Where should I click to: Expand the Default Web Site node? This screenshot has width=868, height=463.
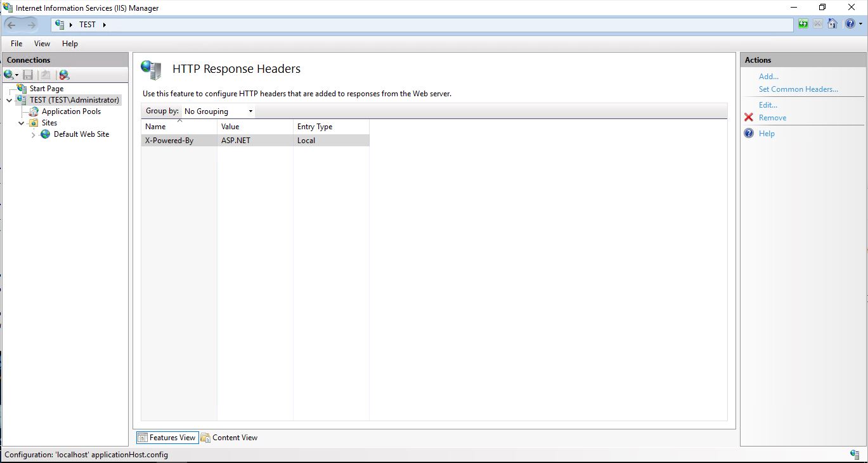pos(32,134)
